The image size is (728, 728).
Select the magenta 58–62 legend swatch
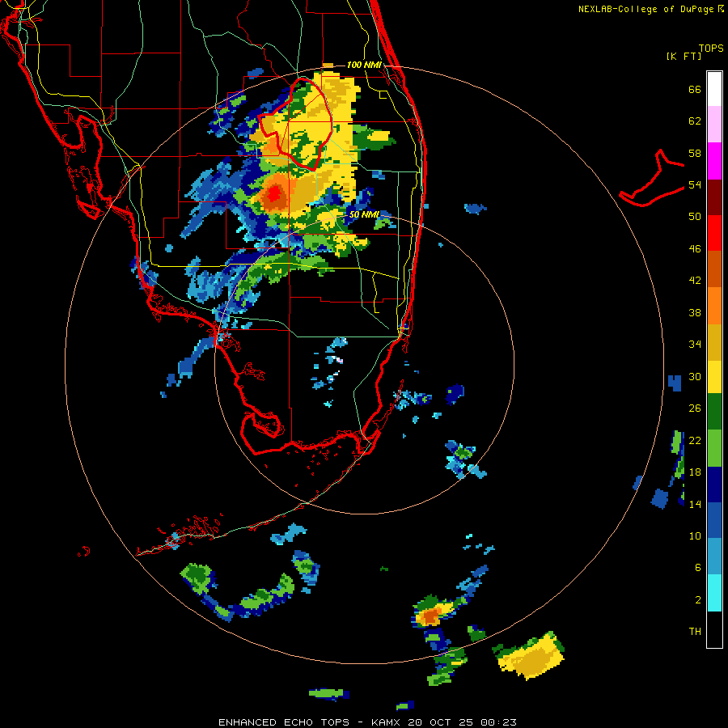pos(714,161)
